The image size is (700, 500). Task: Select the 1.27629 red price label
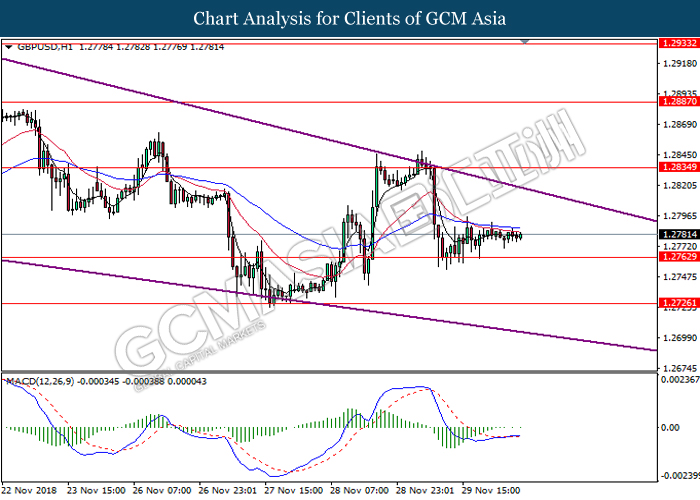pos(679,257)
